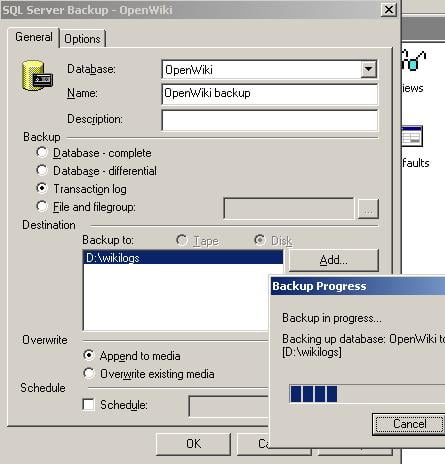
Task: Click Add... to add backup destination
Action: point(334,260)
